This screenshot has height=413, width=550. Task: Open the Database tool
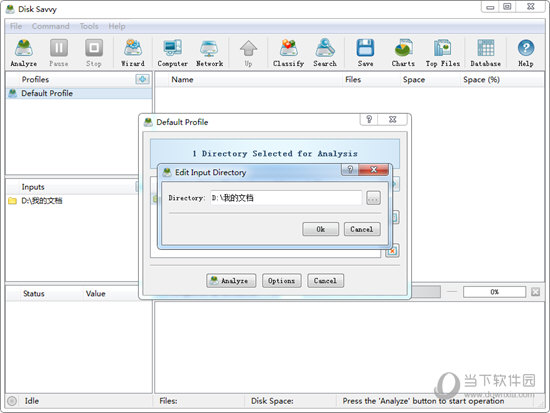[486, 53]
